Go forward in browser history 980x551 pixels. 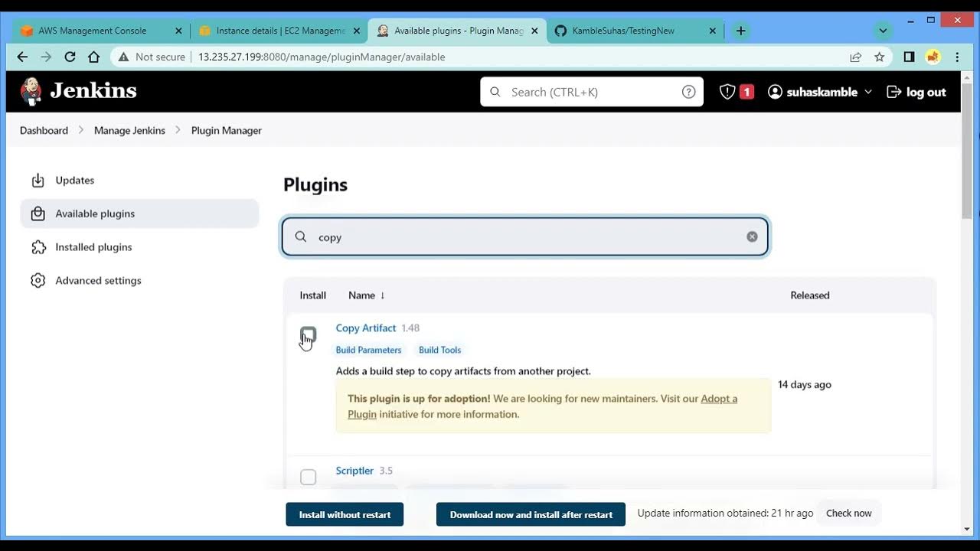(x=46, y=57)
